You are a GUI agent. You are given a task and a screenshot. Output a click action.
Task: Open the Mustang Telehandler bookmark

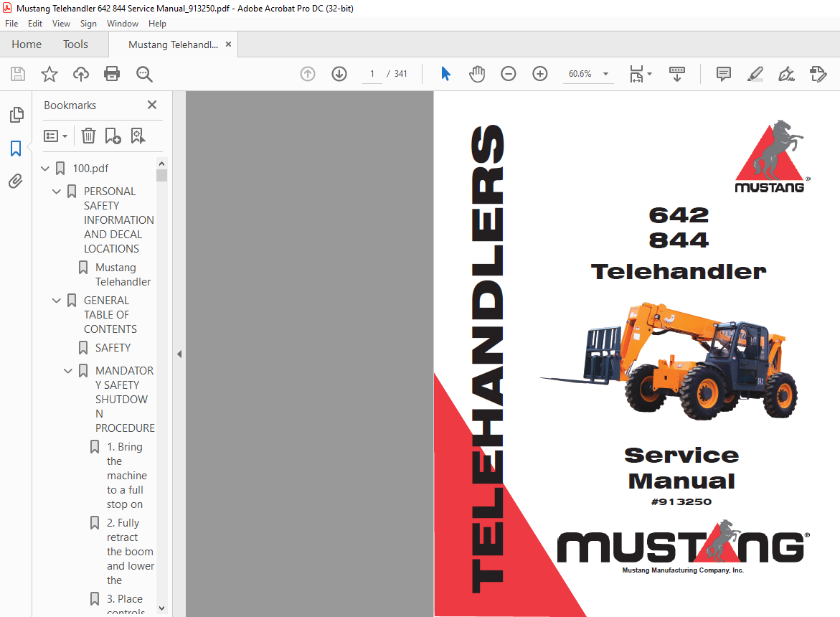click(123, 275)
